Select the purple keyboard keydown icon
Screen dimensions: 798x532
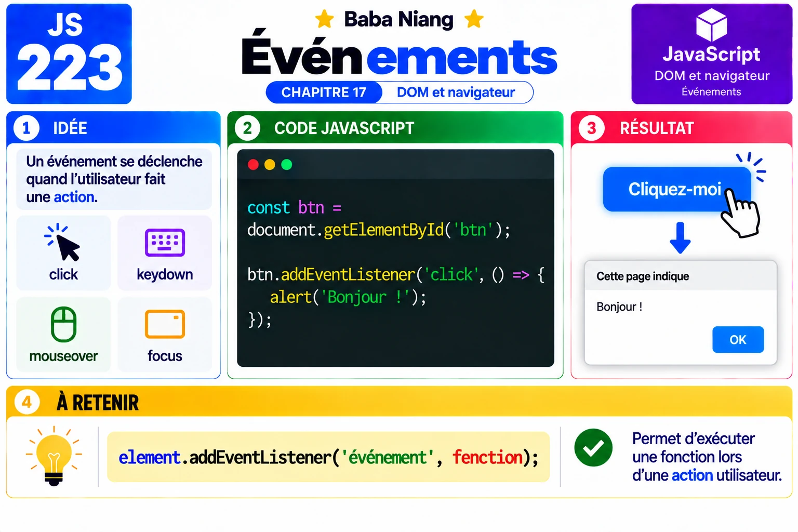pyautogui.click(x=165, y=243)
